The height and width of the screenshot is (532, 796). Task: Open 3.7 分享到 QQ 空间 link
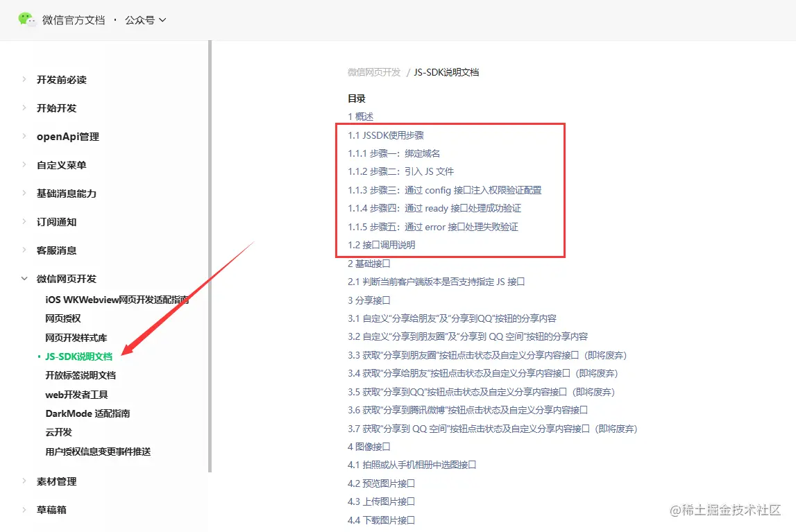click(493, 429)
